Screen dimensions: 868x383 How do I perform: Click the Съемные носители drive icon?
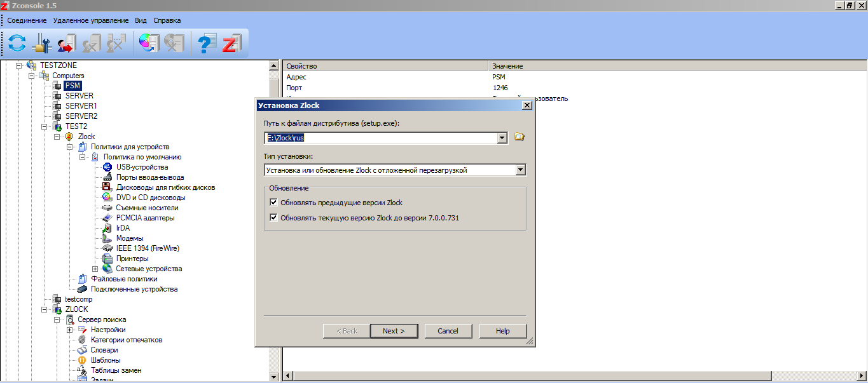pos(107,208)
